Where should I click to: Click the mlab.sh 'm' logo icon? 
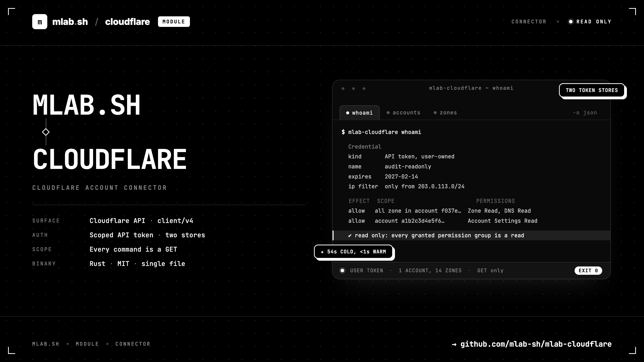click(40, 22)
